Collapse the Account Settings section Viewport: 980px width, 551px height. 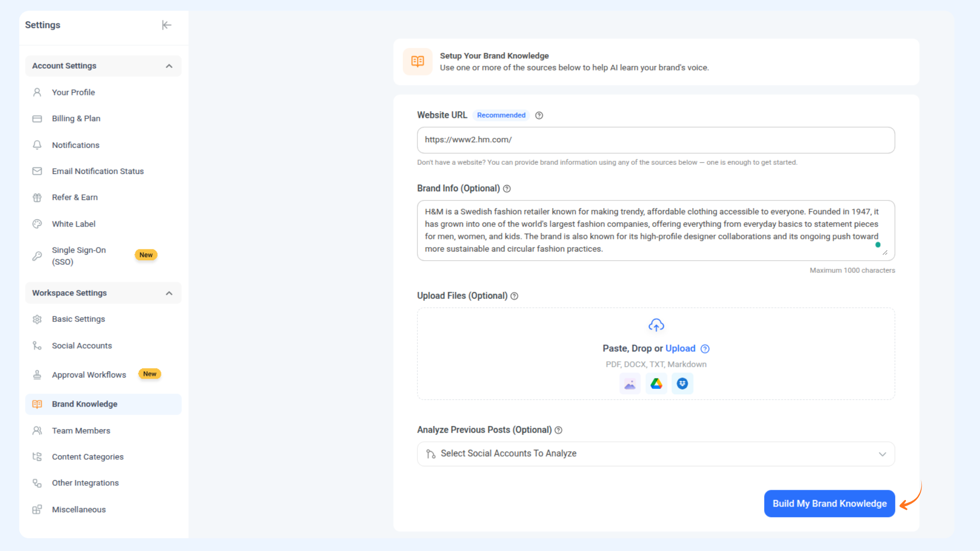[x=169, y=66]
